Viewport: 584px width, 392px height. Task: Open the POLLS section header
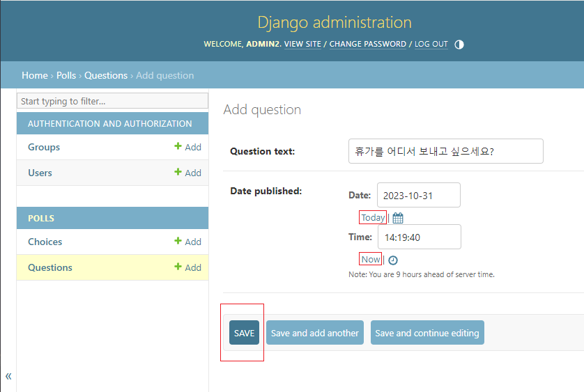coord(41,218)
